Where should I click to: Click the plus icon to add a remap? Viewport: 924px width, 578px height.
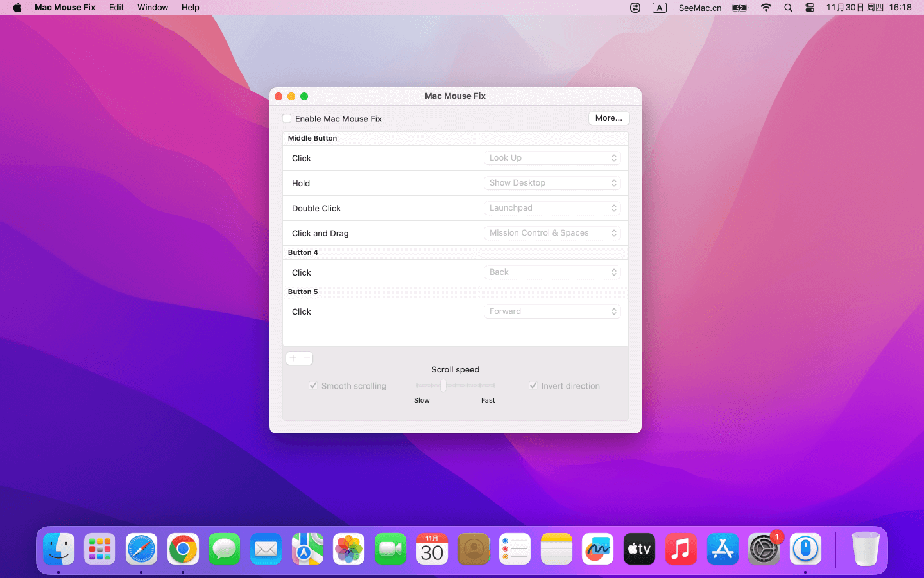coord(293,358)
